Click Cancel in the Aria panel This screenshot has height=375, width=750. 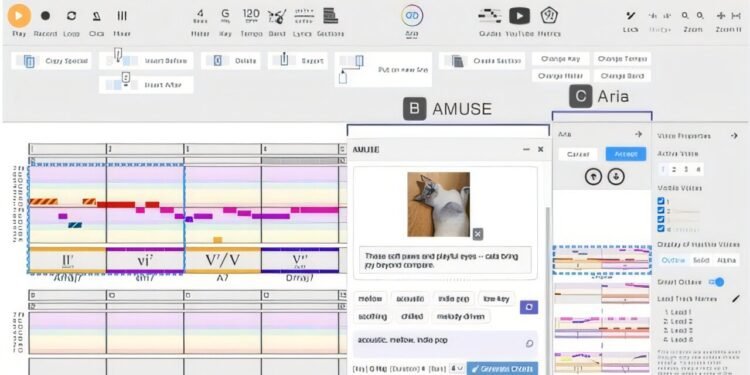[x=578, y=154]
